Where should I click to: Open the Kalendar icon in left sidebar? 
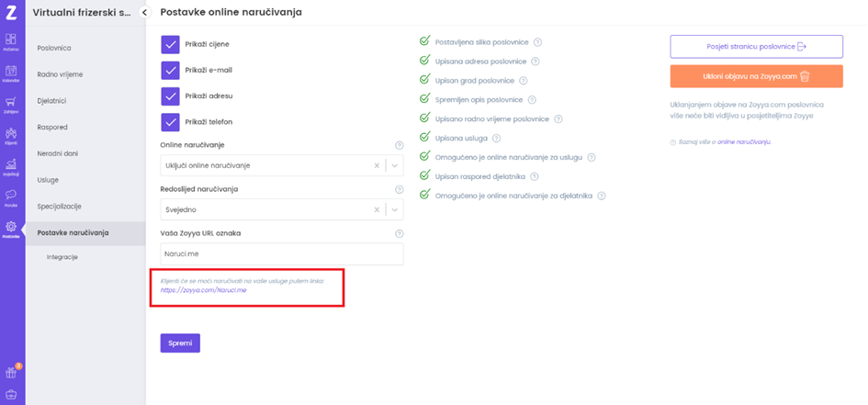coord(12,73)
